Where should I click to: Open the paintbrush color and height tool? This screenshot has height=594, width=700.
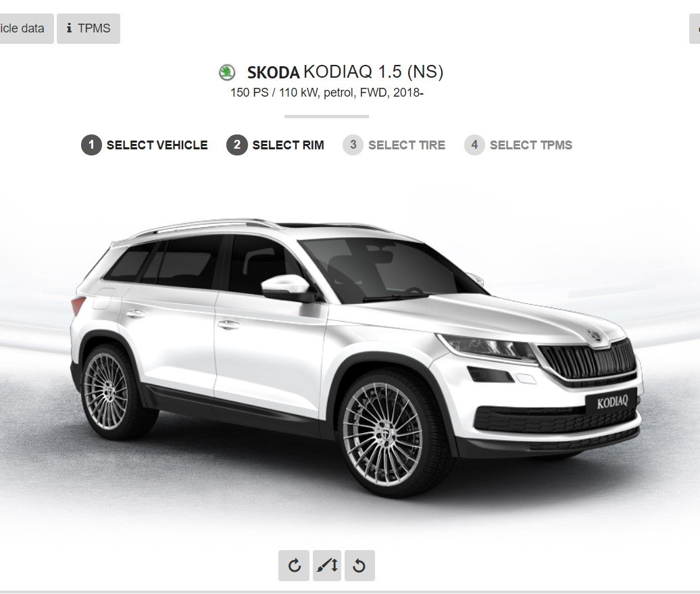[x=327, y=566]
